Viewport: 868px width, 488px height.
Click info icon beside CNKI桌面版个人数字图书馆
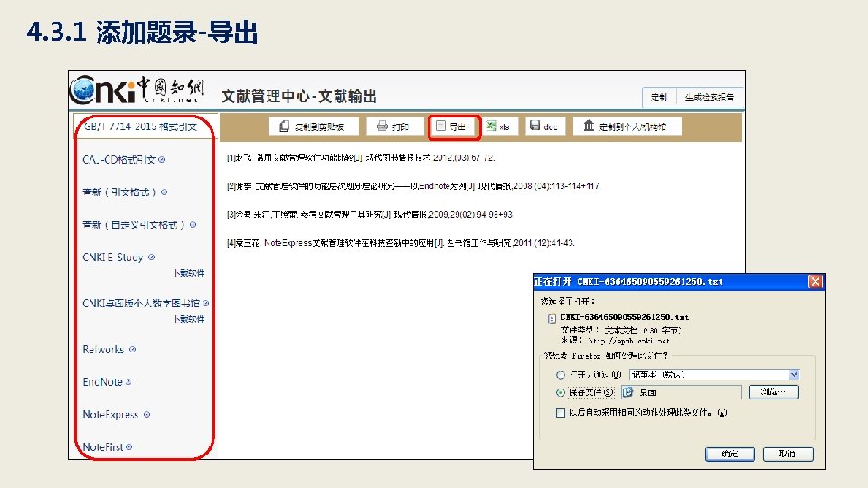point(205,304)
